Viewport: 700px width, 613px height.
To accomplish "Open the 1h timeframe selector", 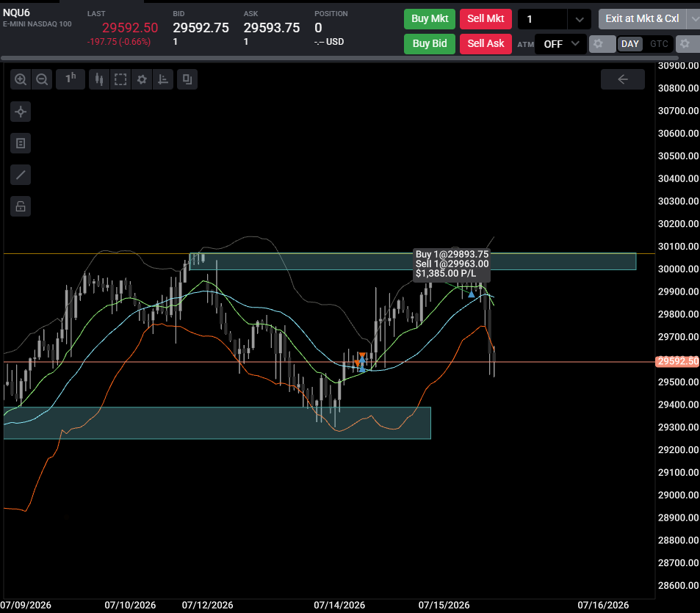I will pyautogui.click(x=71, y=79).
